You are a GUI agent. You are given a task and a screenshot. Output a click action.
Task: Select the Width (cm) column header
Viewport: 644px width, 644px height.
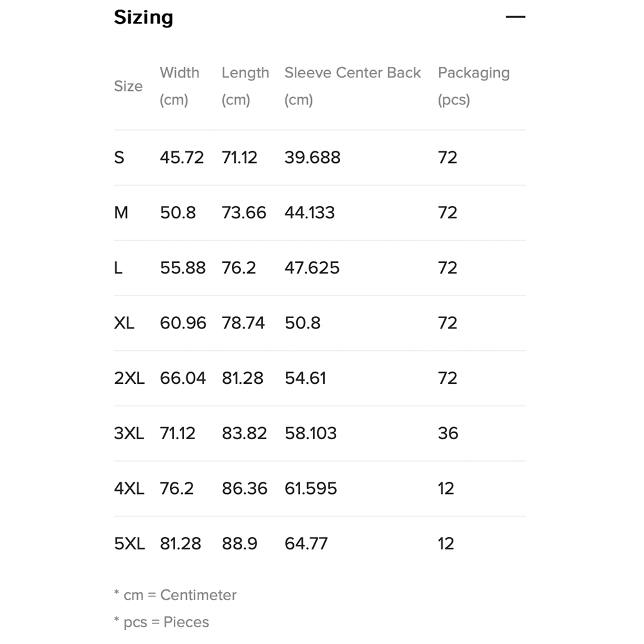click(x=180, y=86)
